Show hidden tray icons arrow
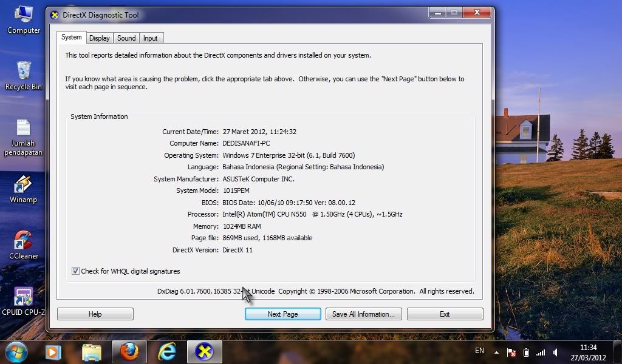 [x=496, y=352]
